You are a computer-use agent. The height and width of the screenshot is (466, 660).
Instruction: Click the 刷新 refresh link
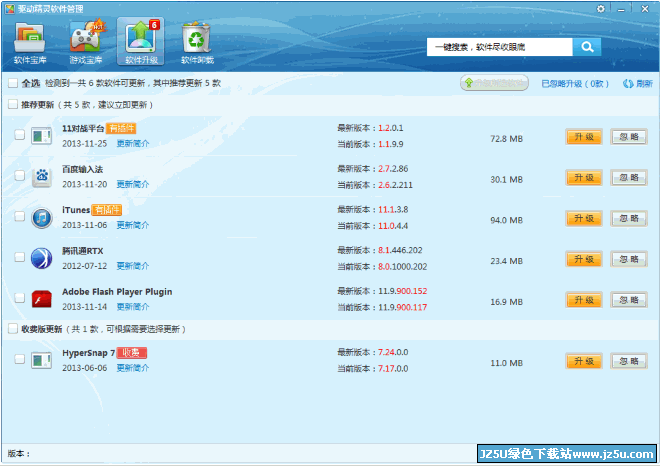[638, 84]
